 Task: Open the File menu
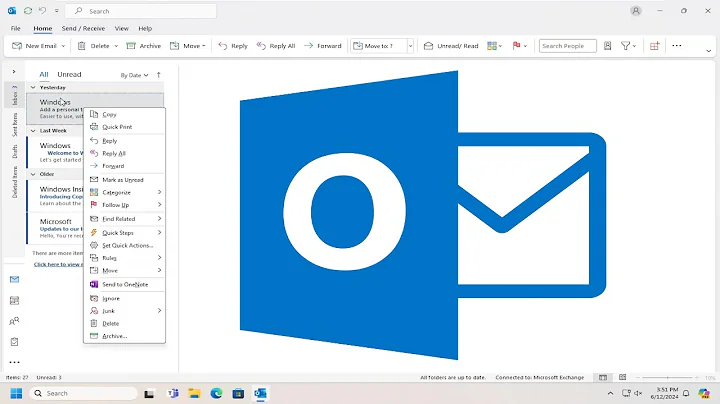(x=16, y=28)
